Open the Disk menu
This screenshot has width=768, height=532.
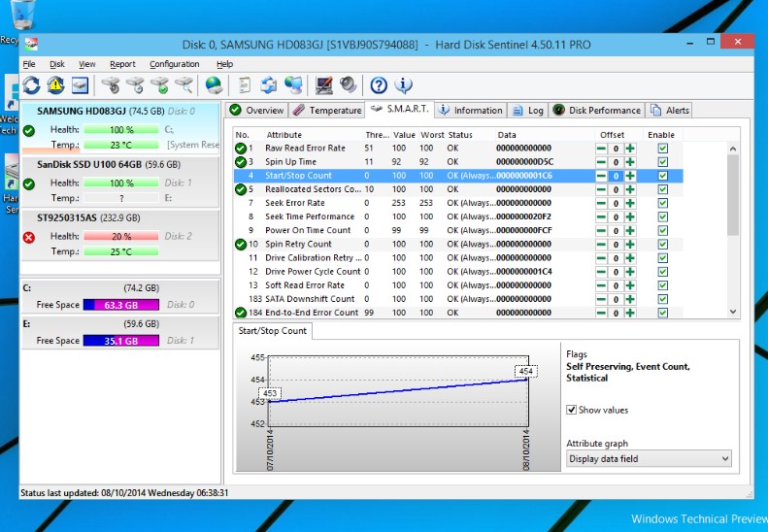(x=57, y=64)
